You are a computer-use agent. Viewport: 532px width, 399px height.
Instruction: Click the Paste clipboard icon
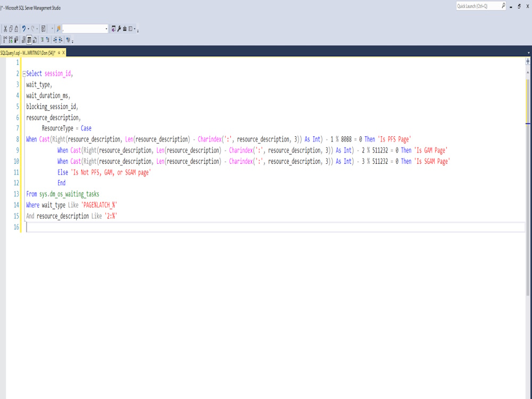click(16, 29)
